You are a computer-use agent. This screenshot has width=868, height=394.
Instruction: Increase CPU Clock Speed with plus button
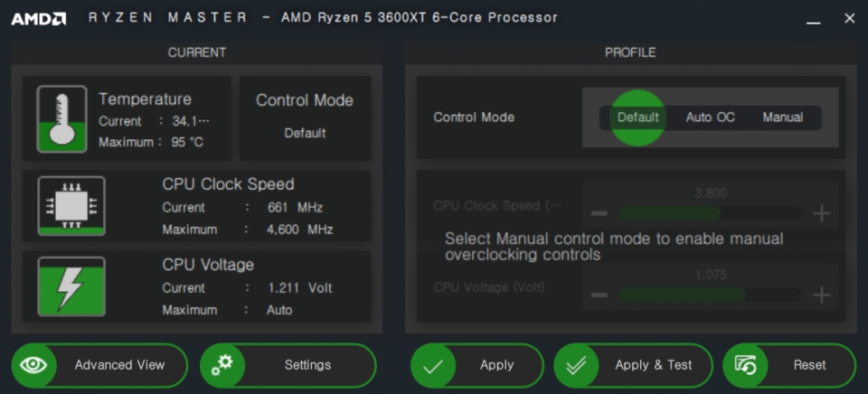[x=821, y=213]
